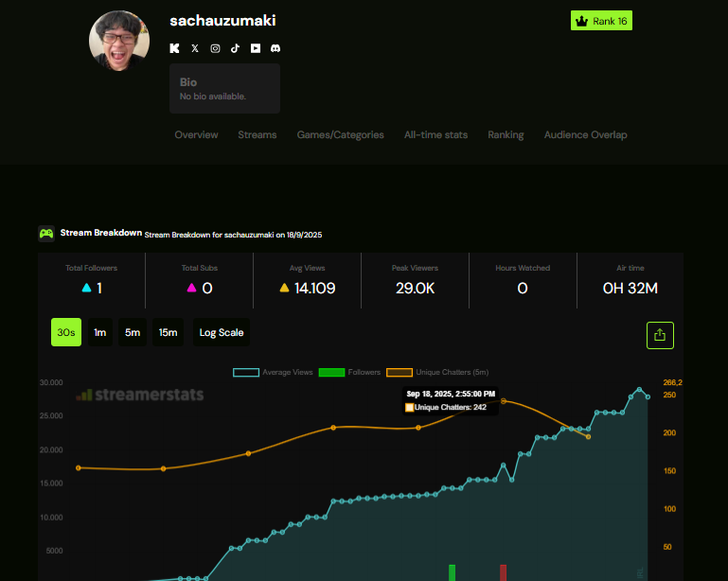728x581 pixels.
Task: Click the Stream Breakdown gamepad icon
Action: 46,234
